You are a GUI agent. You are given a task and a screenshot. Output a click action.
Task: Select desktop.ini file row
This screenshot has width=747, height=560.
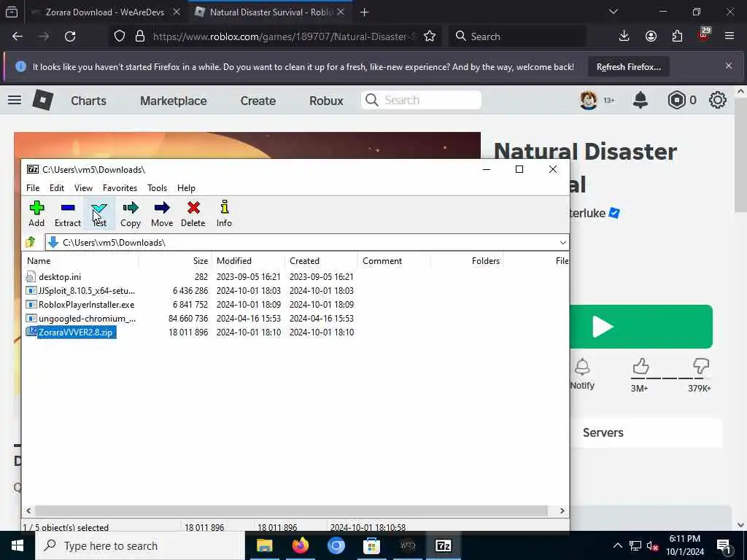click(190, 276)
